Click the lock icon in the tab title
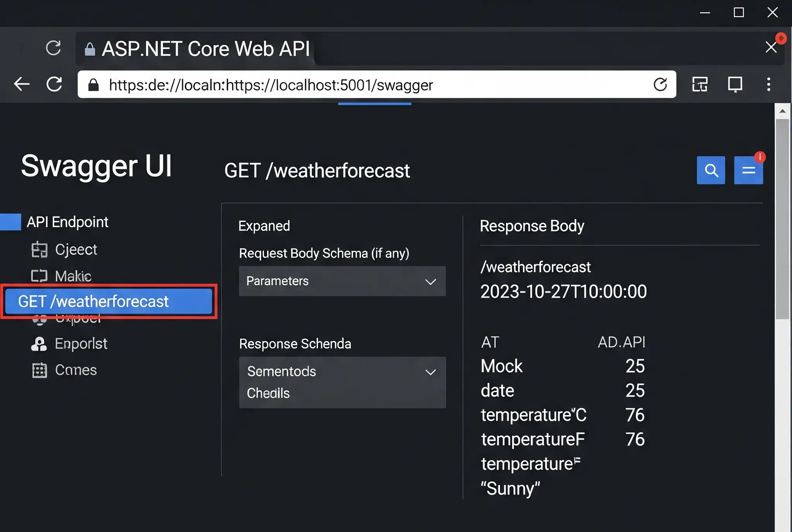This screenshot has width=792, height=532. click(x=90, y=49)
